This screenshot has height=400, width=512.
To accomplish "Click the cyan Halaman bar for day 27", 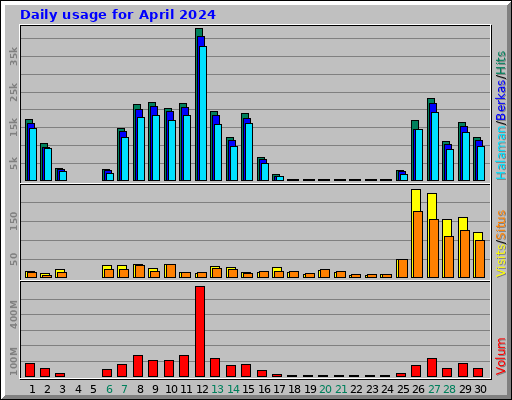I will 435,146.
